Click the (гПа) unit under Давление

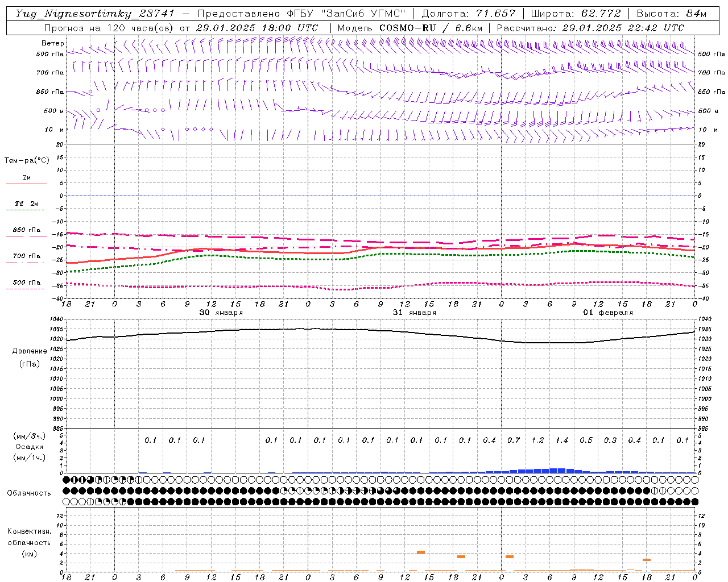(x=30, y=364)
